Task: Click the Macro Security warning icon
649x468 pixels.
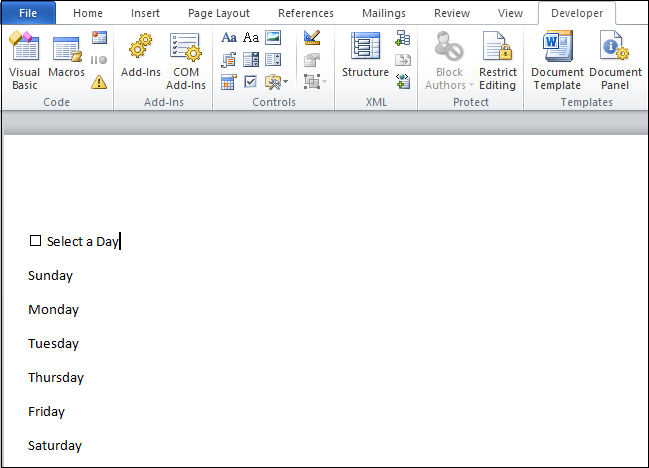Action: [99, 82]
